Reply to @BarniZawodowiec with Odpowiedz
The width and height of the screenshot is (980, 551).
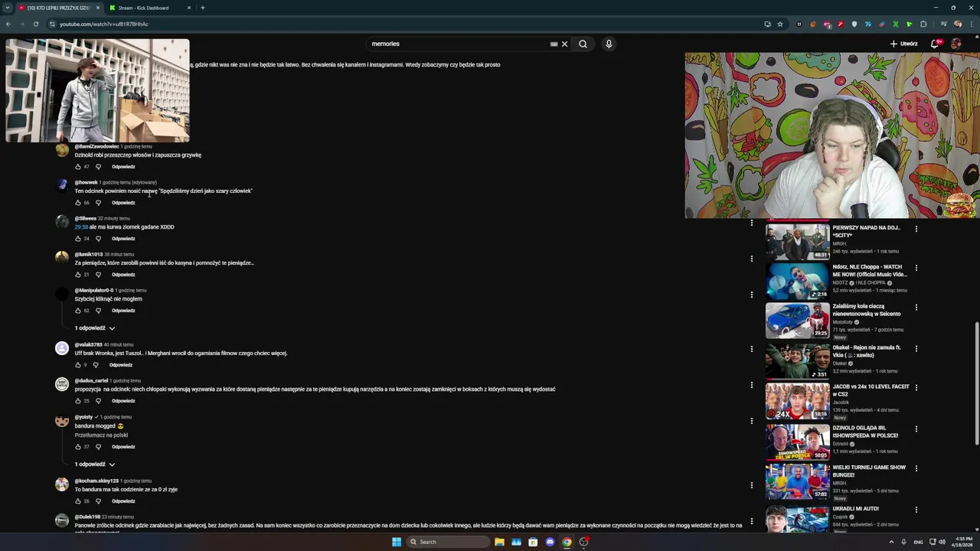coord(123,167)
